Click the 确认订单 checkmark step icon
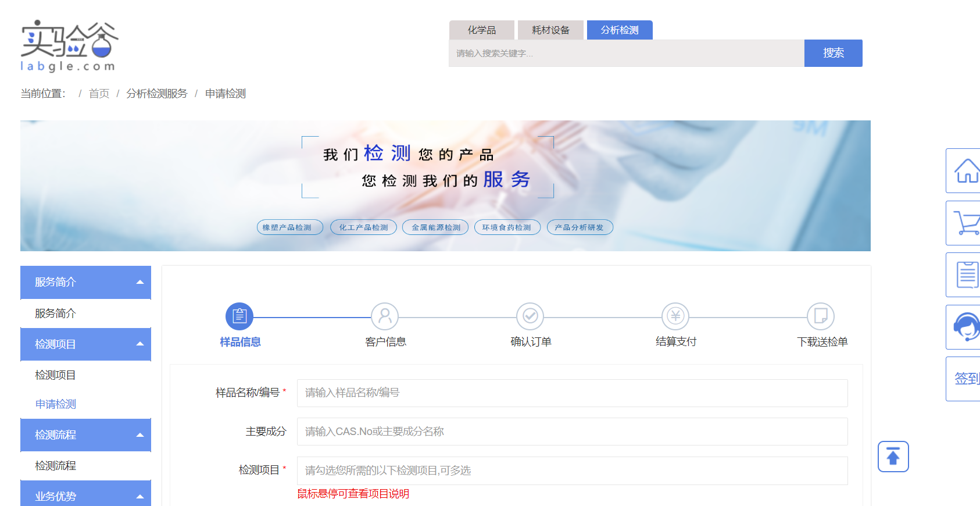Viewport: 980px width, 506px height. pyautogui.click(x=530, y=316)
